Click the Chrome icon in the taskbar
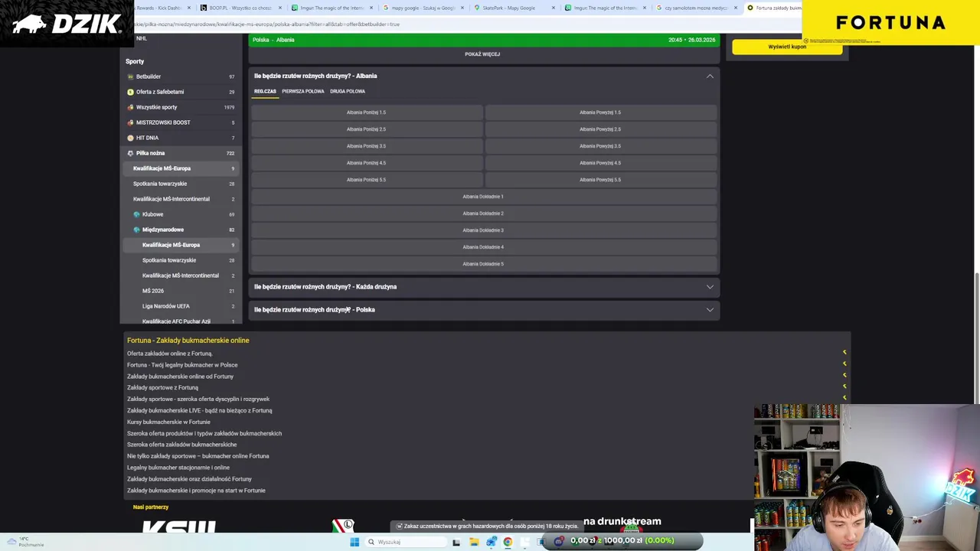Screen dimensions: 980x551 click(508, 542)
